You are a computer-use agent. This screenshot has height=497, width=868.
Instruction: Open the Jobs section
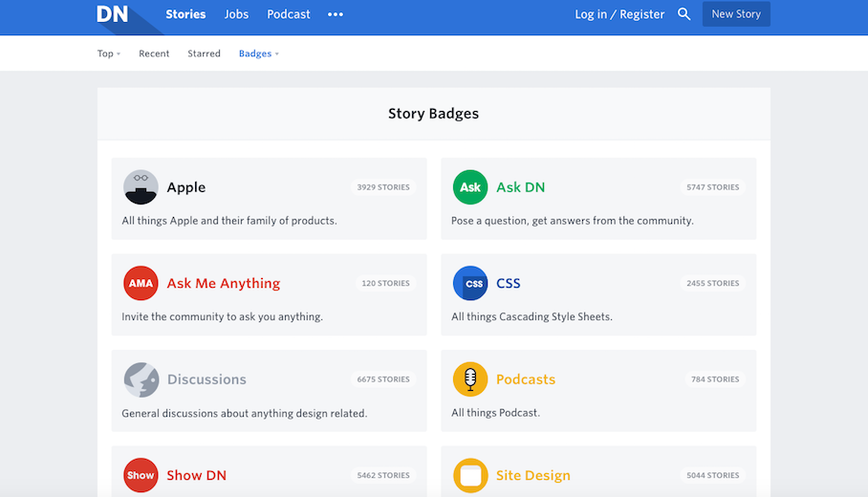coord(236,14)
